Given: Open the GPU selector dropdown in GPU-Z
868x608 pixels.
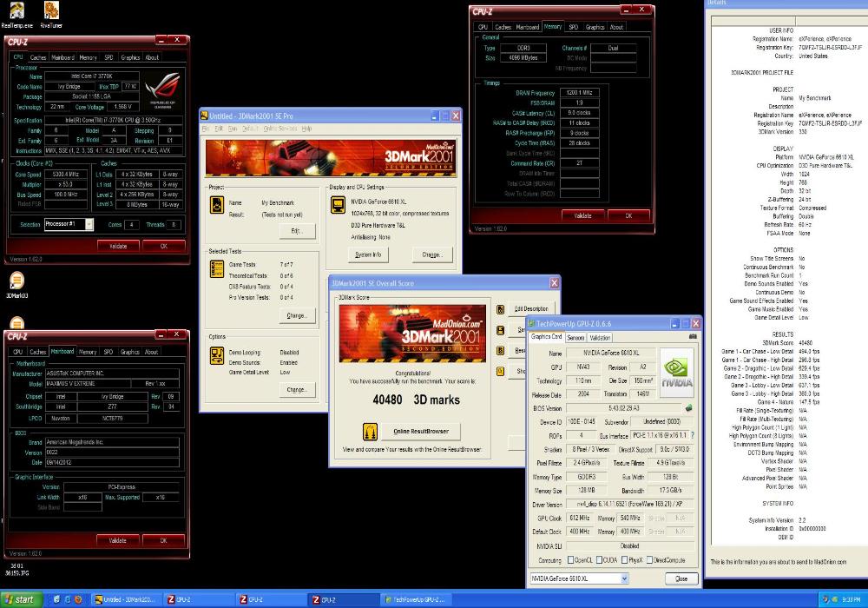Looking at the screenshot, I should (x=624, y=578).
